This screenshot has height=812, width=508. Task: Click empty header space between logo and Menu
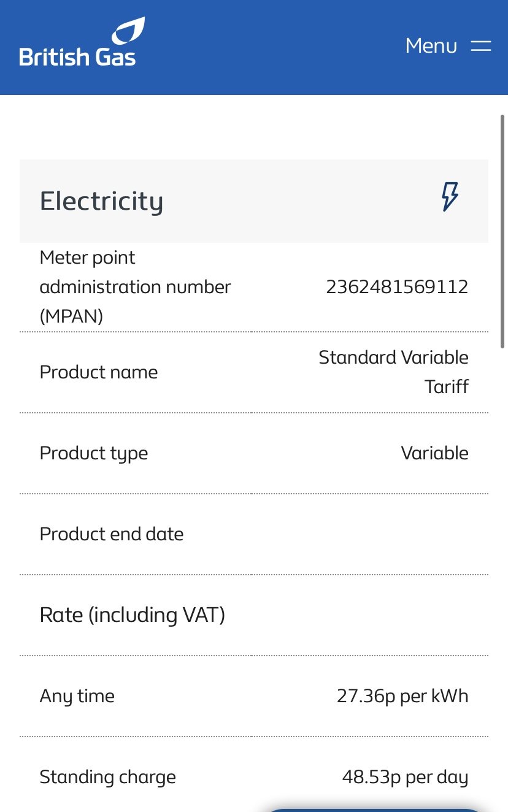click(x=270, y=46)
